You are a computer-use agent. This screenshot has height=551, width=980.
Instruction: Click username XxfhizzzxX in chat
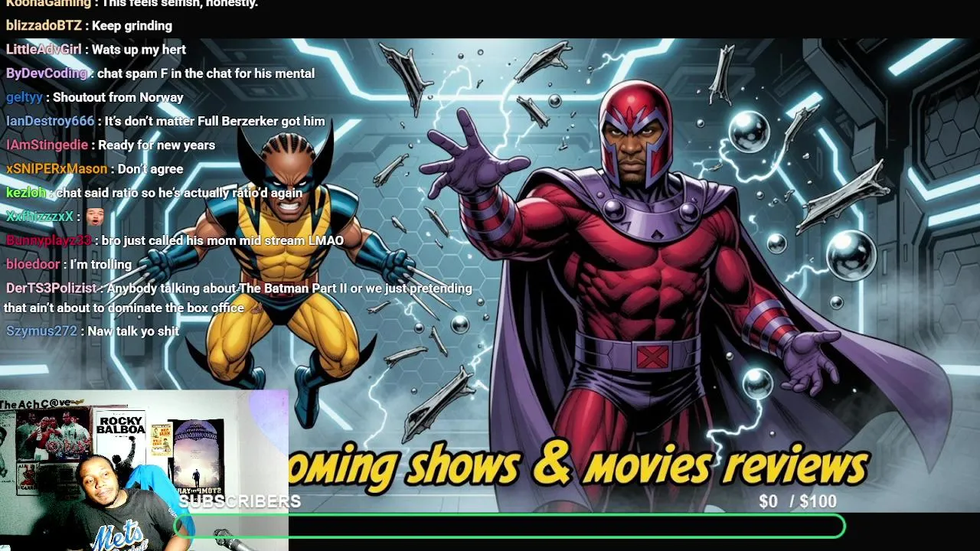(x=40, y=217)
